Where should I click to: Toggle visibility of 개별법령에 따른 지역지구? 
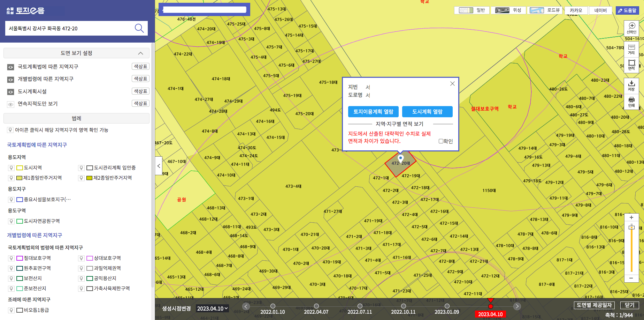tap(11, 80)
